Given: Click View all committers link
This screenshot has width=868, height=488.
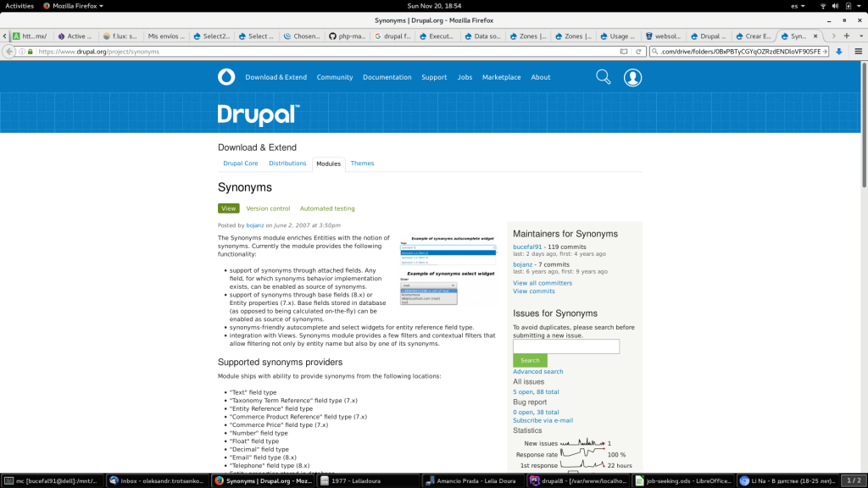Looking at the screenshot, I should click(x=542, y=283).
